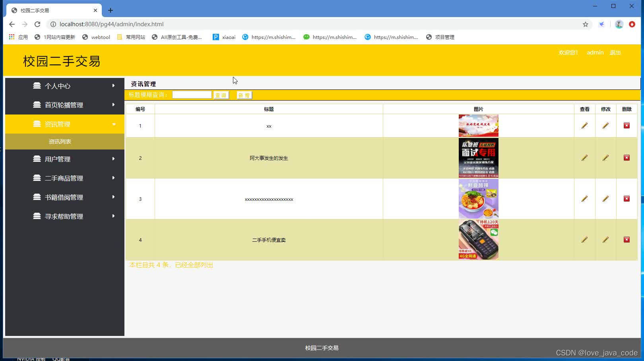Expand the 首页轮播管理 menu
The height and width of the screenshot is (361, 644).
pos(65,105)
